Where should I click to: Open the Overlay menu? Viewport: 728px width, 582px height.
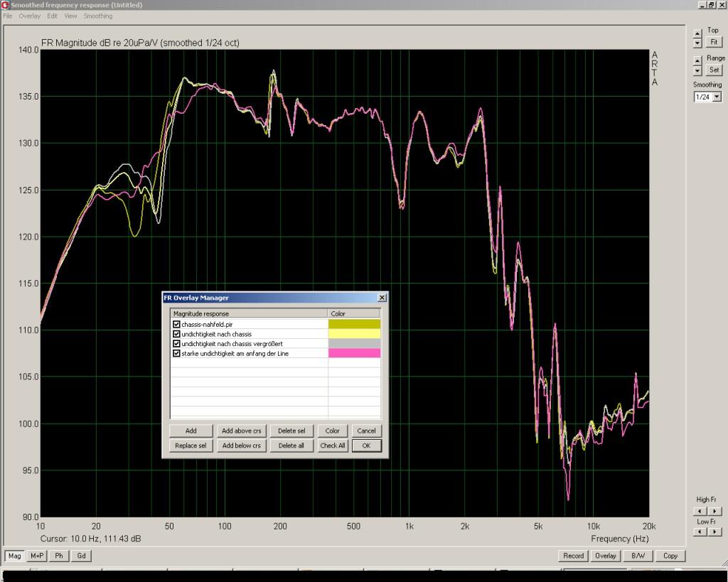(x=29, y=16)
